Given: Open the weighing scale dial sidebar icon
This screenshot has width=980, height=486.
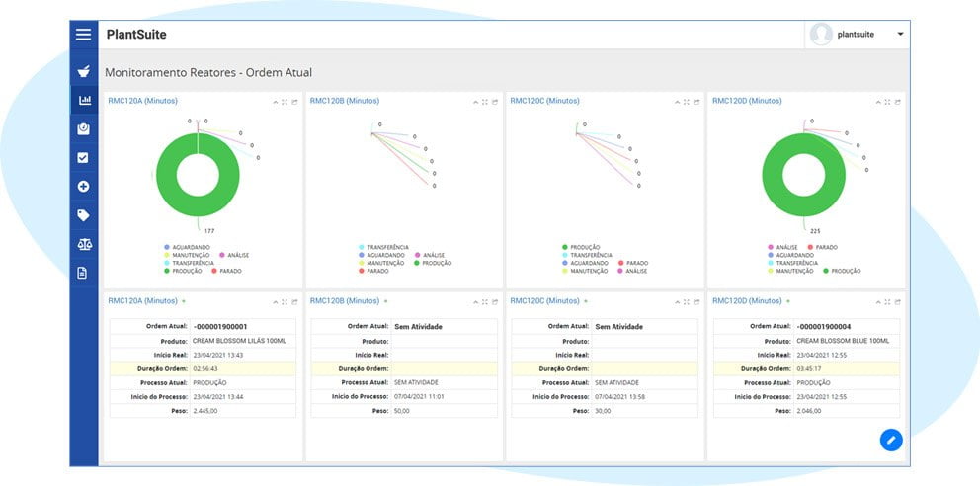Looking at the screenshot, I should [x=83, y=128].
